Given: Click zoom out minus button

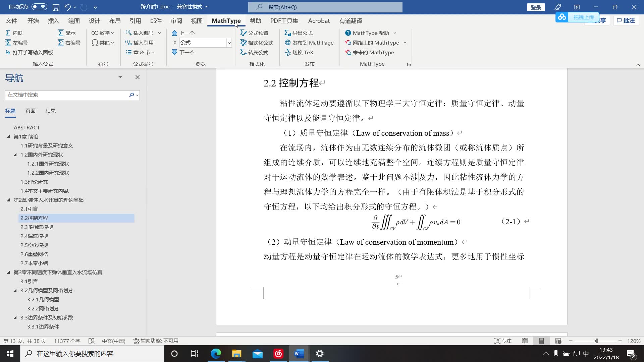Looking at the screenshot, I should pyautogui.click(x=571, y=341).
